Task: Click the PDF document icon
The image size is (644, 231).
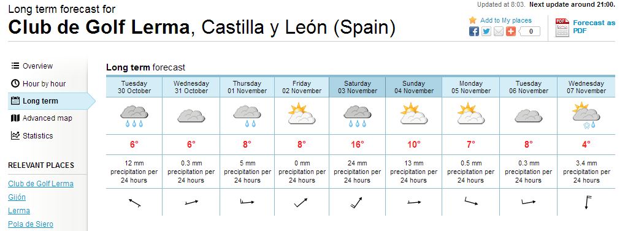Action: coord(562,28)
